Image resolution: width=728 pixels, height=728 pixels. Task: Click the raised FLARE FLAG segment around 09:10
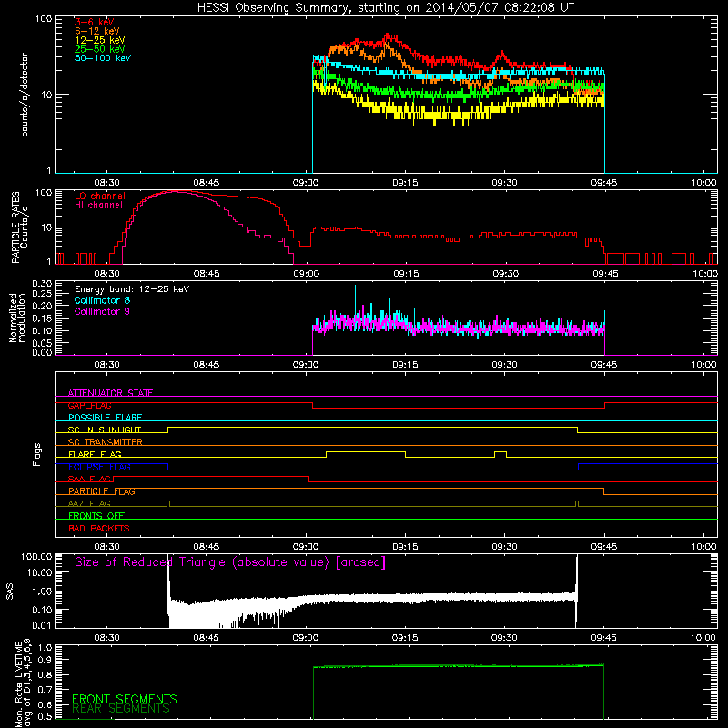[366, 451]
